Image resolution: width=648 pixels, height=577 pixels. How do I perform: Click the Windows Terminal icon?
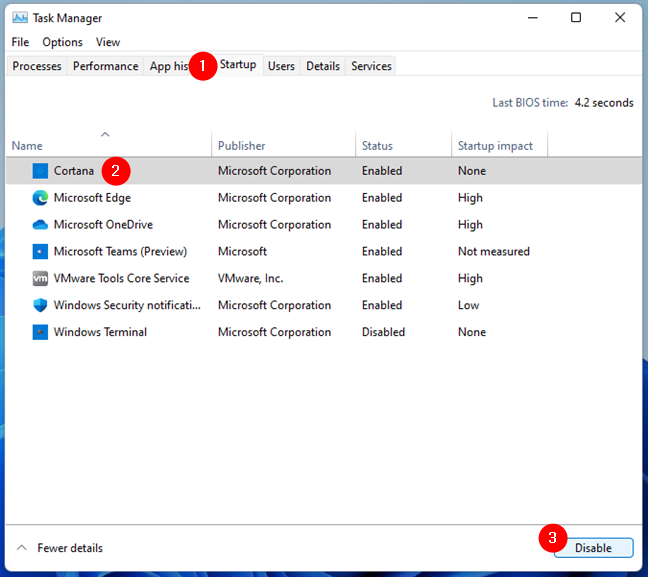pos(40,332)
